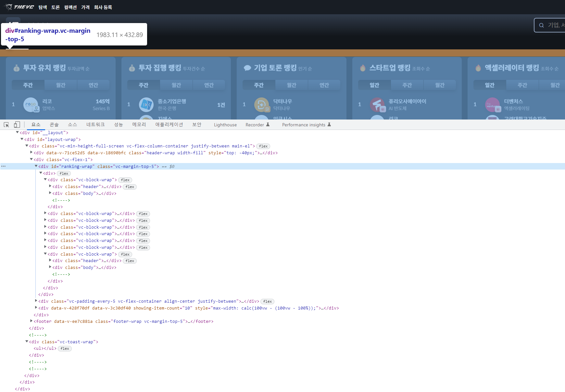Toggle flex badge next to the ul element
Screen dimensions: 565x392
(65, 348)
